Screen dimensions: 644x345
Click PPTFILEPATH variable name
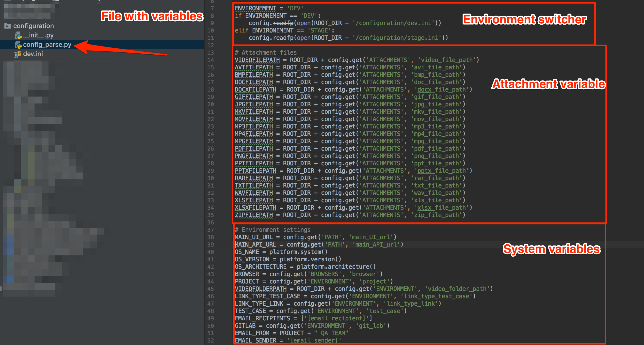pyautogui.click(x=254, y=163)
